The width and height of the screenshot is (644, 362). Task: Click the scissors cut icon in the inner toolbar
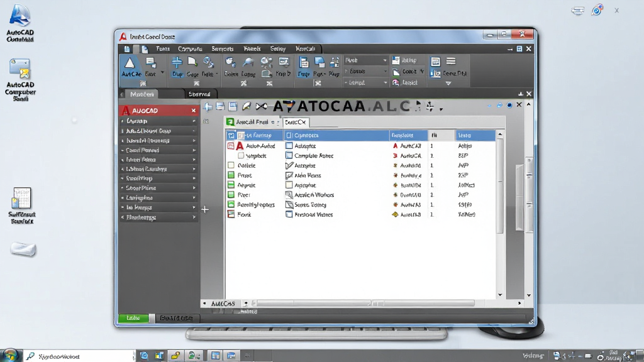click(261, 107)
